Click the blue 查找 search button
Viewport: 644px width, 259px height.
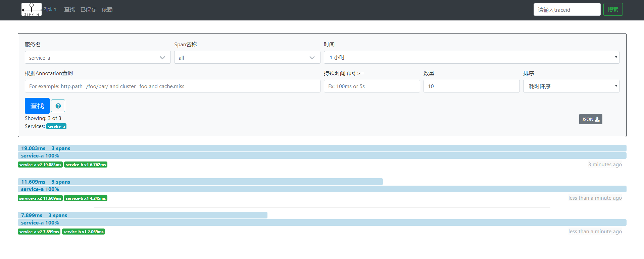coord(37,106)
